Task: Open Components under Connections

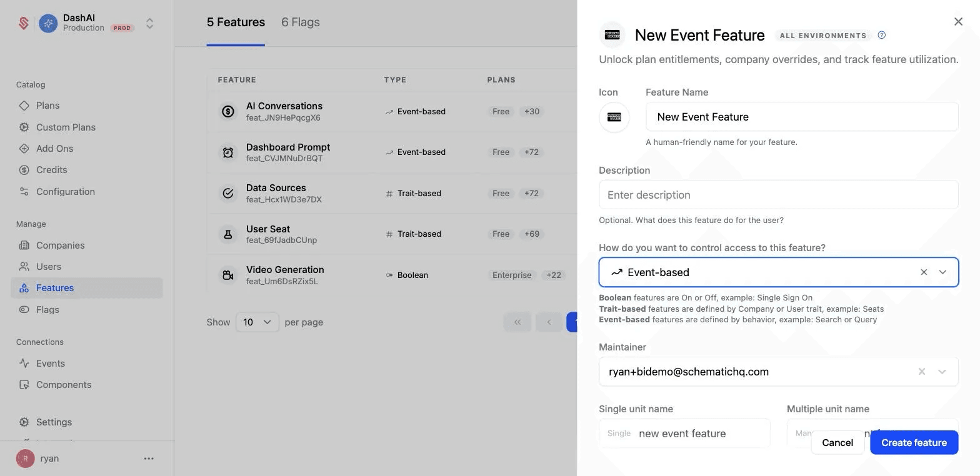Action: [x=87, y=385]
